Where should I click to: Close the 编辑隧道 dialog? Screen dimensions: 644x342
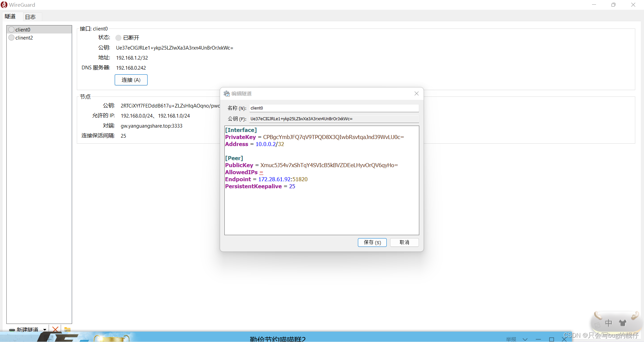click(417, 93)
